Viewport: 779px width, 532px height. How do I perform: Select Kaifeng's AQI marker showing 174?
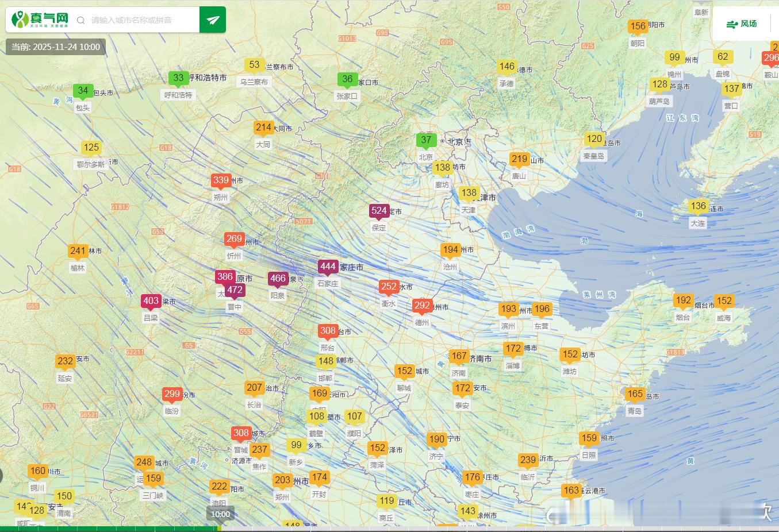(319, 478)
